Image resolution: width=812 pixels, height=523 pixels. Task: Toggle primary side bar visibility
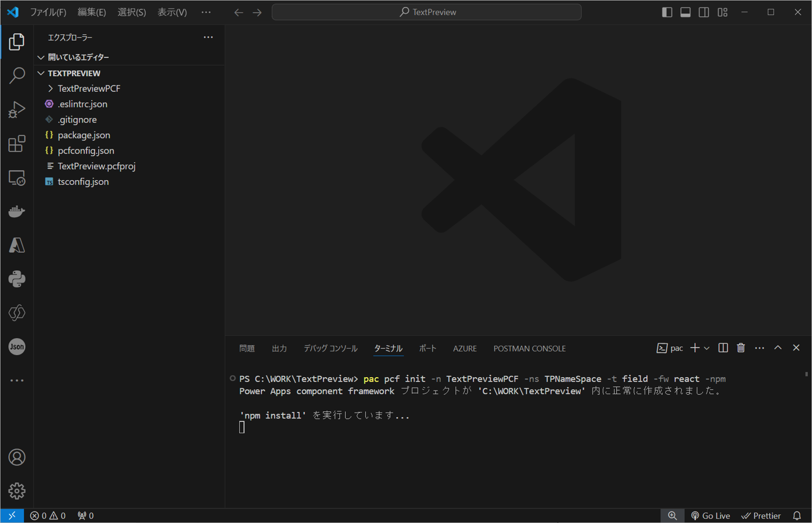(667, 12)
